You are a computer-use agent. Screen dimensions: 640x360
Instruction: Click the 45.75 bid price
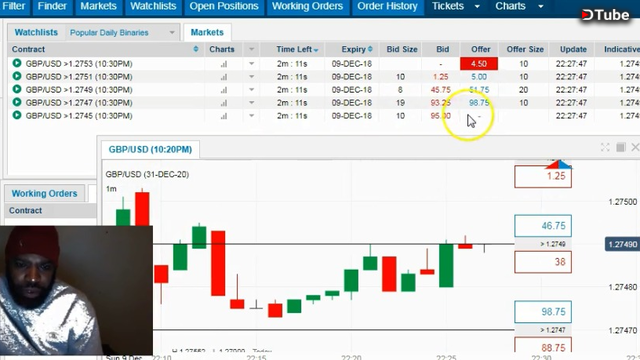tap(440, 90)
